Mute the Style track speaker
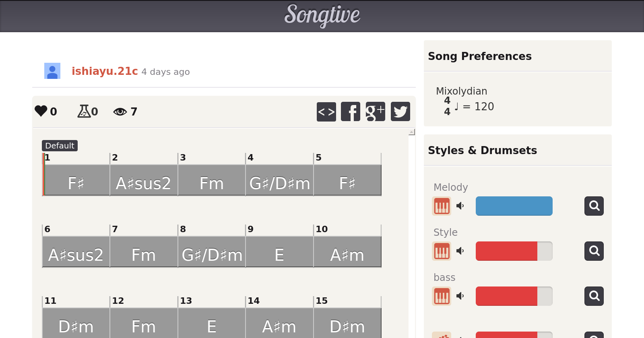Image resolution: width=644 pixels, height=338 pixels. click(x=460, y=251)
